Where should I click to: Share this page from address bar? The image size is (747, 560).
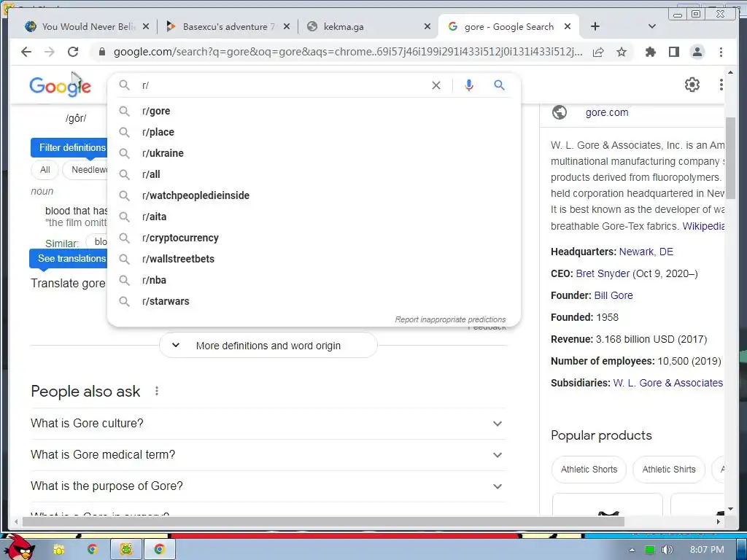coord(598,52)
